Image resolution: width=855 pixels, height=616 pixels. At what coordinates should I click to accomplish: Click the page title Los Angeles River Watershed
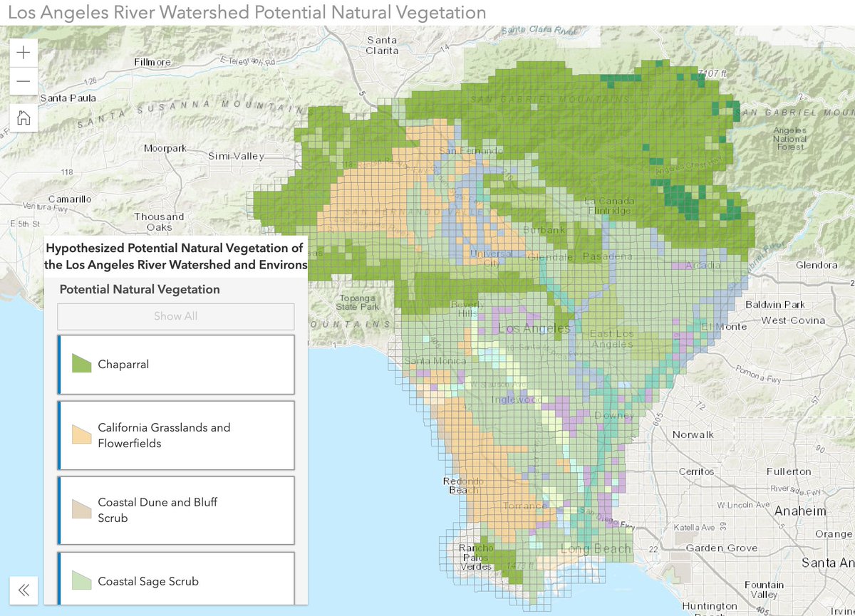point(247,12)
